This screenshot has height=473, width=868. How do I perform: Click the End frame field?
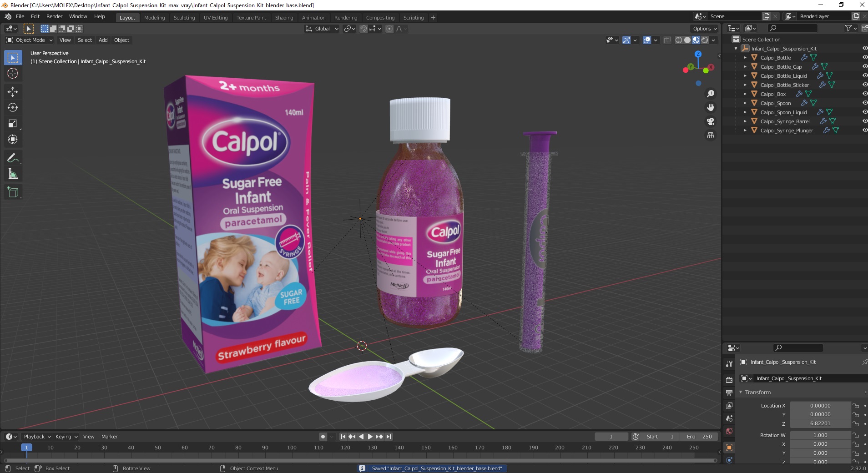699,437
